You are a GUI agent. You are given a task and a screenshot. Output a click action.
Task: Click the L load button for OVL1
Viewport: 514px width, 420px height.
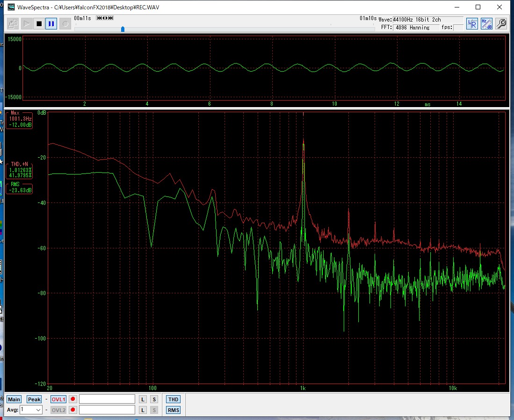click(x=143, y=399)
